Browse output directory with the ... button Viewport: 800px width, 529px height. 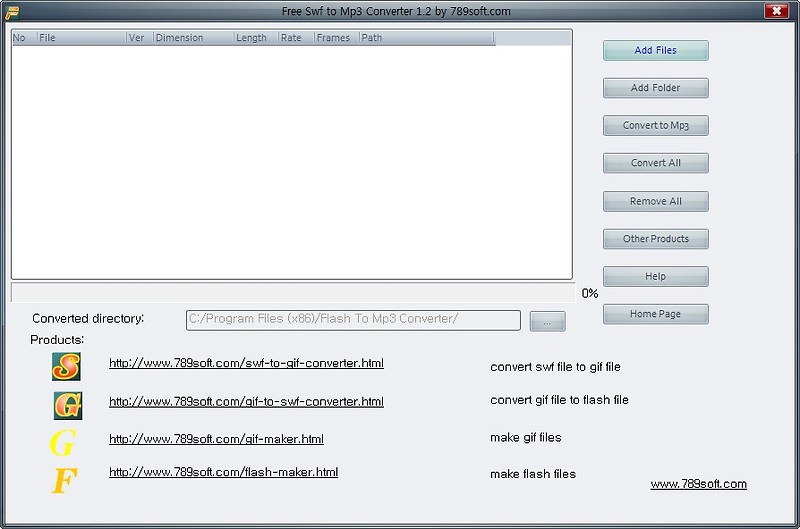click(x=547, y=321)
